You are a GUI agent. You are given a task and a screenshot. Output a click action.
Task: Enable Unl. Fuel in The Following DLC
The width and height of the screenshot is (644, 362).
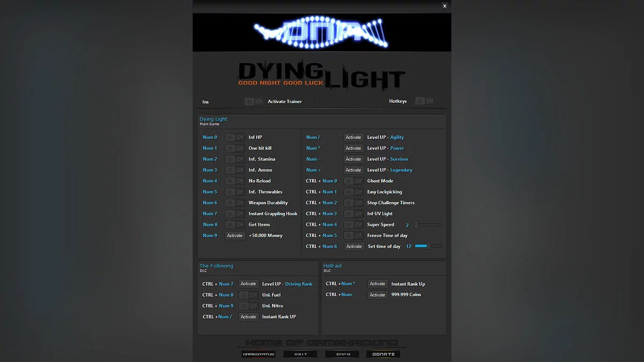[248, 294]
